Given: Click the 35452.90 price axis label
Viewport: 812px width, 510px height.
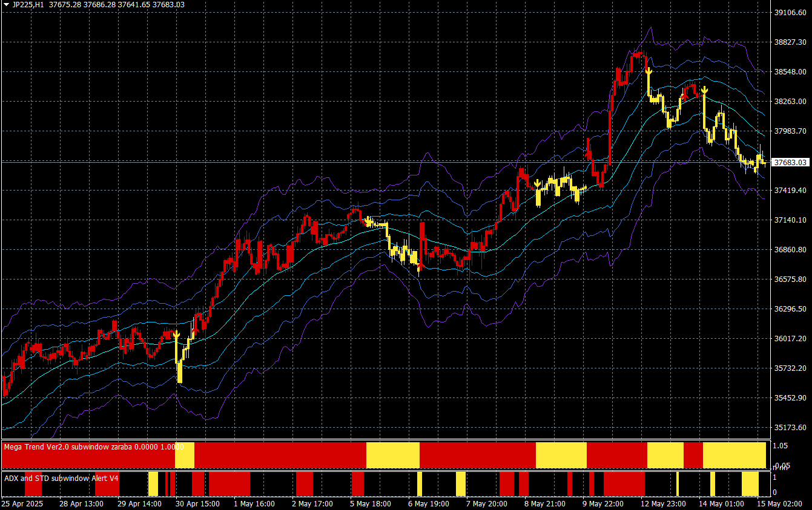Looking at the screenshot, I should [x=790, y=397].
